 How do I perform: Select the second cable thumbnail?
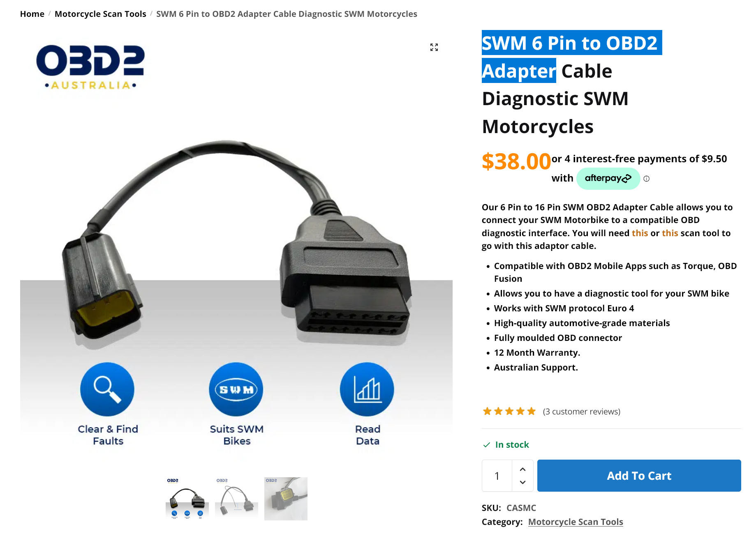(x=236, y=499)
